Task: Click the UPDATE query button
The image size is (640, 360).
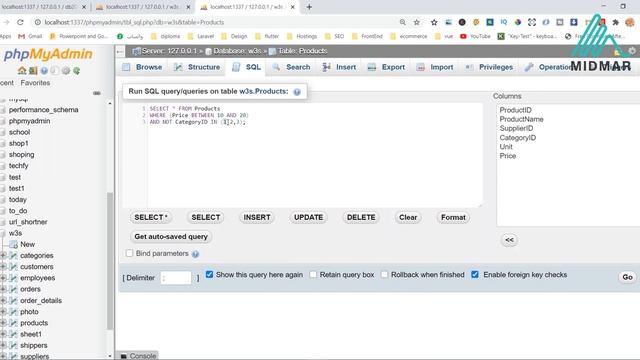Action: pyautogui.click(x=309, y=218)
